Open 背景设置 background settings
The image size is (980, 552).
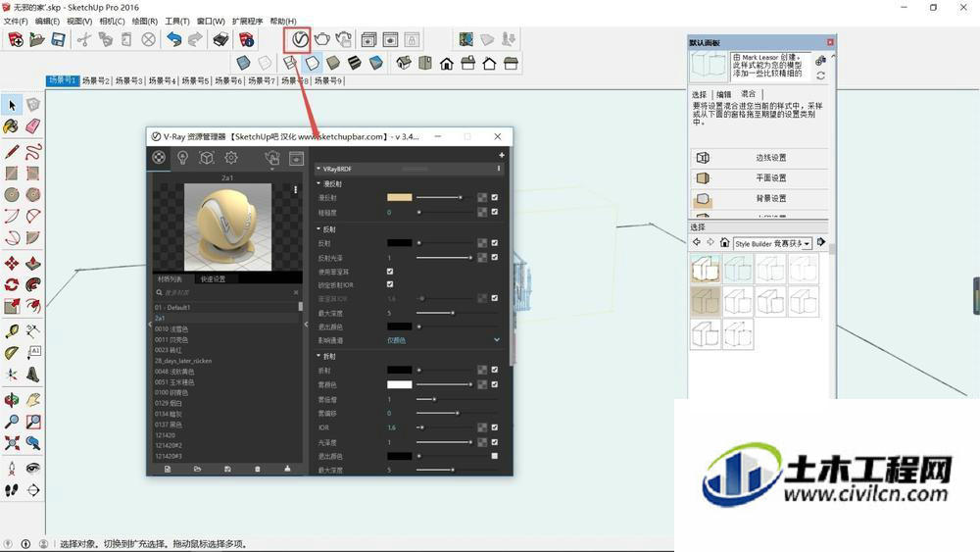[x=760, y=199]
